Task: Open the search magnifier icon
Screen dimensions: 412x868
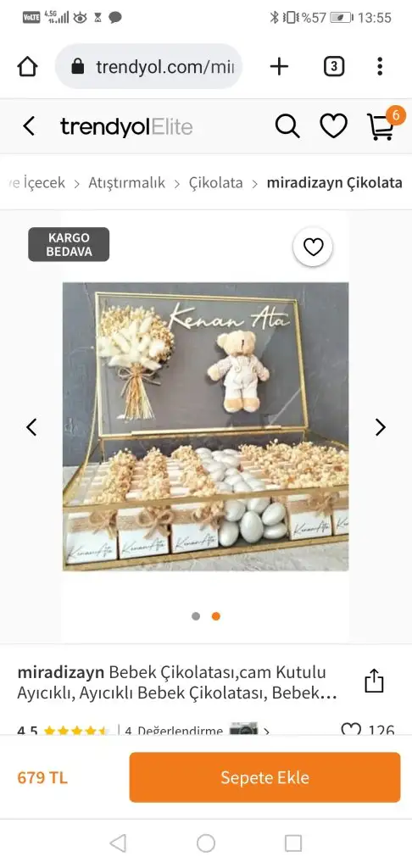Action: tap(287, 127)
